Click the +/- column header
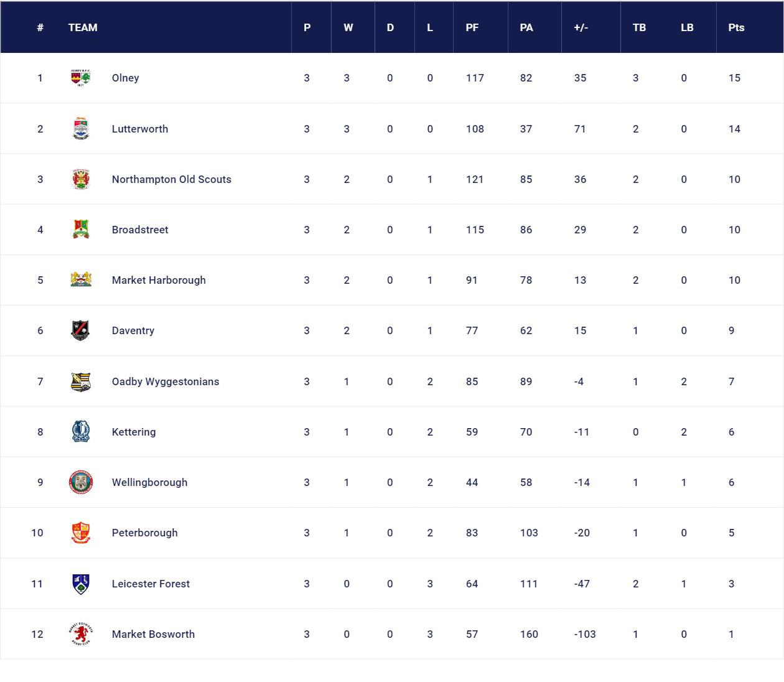 click(581, 27)
